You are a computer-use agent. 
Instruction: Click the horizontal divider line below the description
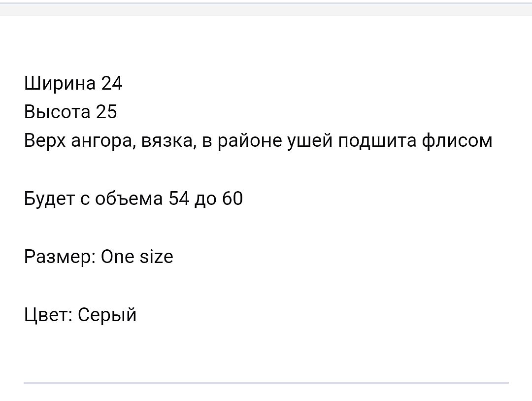(266, 382)
